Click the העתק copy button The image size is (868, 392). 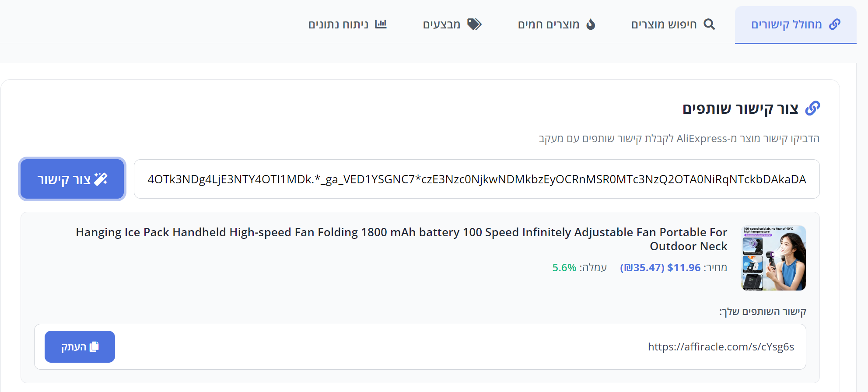(x=80, y=346)
